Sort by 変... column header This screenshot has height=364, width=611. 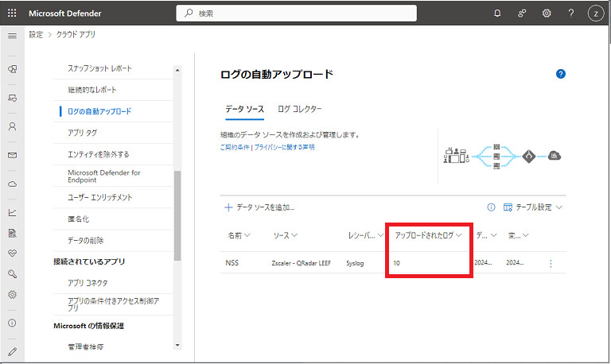(518, 235)
